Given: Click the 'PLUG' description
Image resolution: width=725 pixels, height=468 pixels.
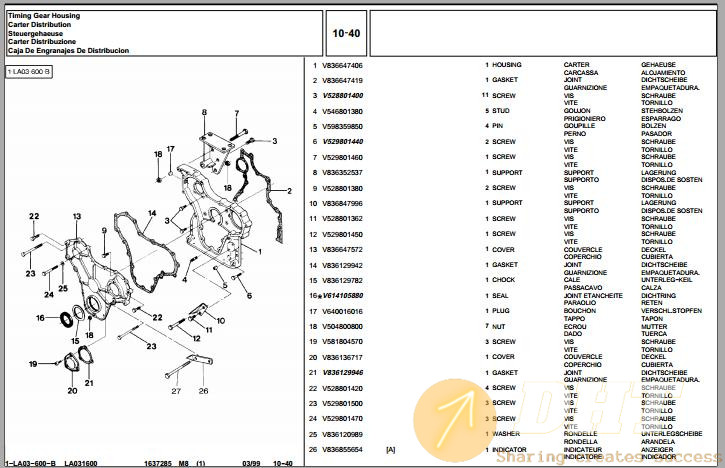Looking at the screenshot, I should coord(501,311).
